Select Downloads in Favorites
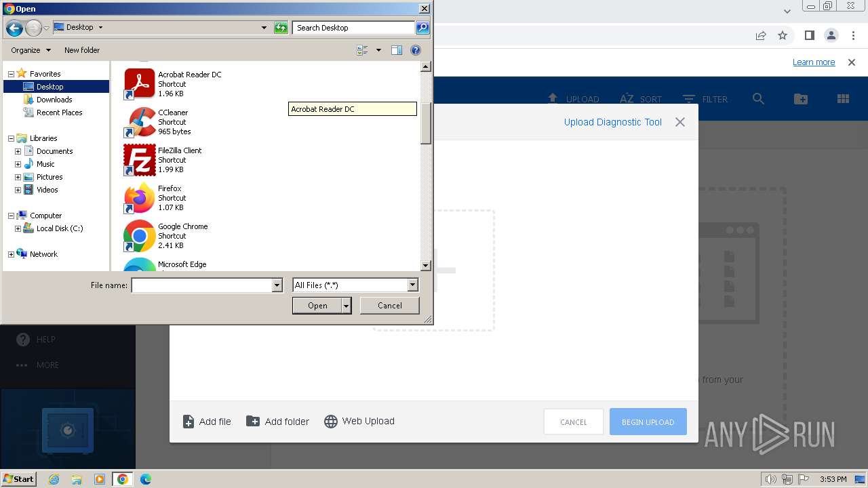This screenshot has width=868, height=488. tap(54, 100)
